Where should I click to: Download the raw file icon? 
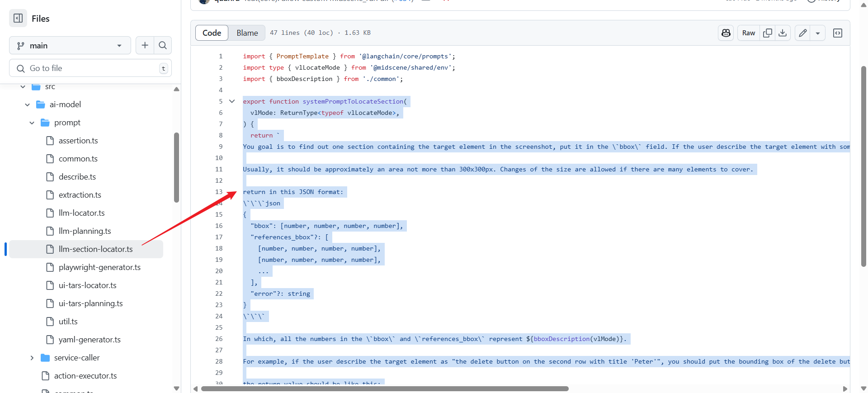783,33
